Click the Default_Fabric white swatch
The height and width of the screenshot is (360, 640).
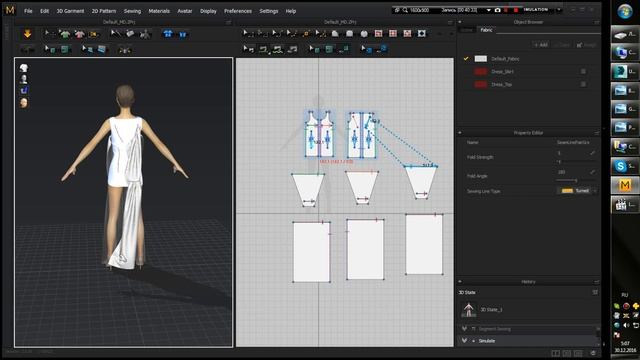[x=480, y=59]
